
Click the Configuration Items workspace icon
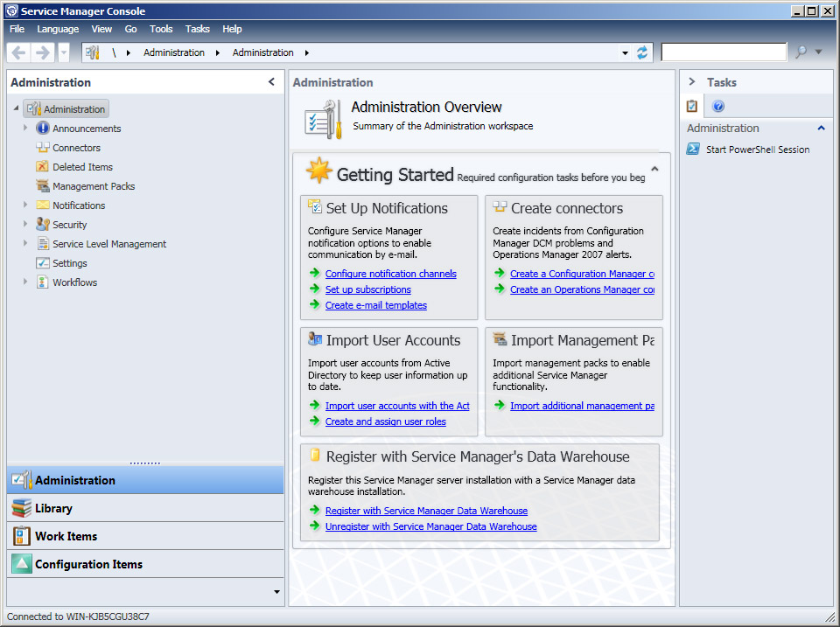pyautogui.click(x=21, y=564)
